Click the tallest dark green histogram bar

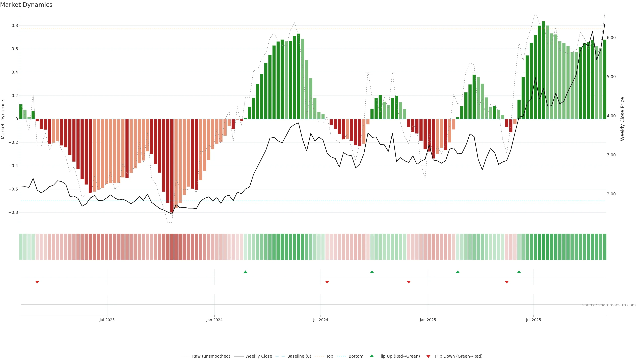coord(544,70)
